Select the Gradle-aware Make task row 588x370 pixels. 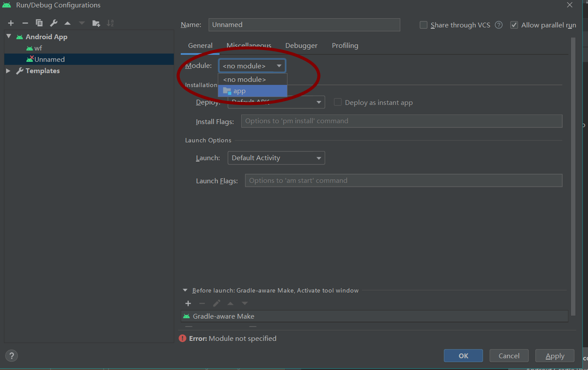[x=375, y=316]
